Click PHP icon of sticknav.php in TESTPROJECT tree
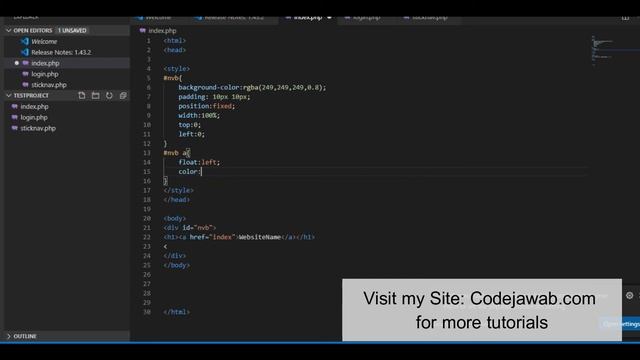This screenshot has height=360, width=640. [15, 128]
